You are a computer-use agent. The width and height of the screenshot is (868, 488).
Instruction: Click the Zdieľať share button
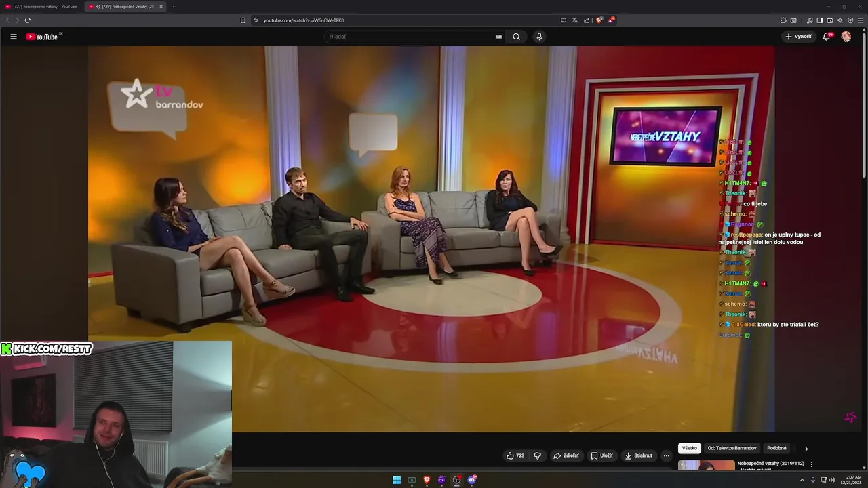coord(566,455)
